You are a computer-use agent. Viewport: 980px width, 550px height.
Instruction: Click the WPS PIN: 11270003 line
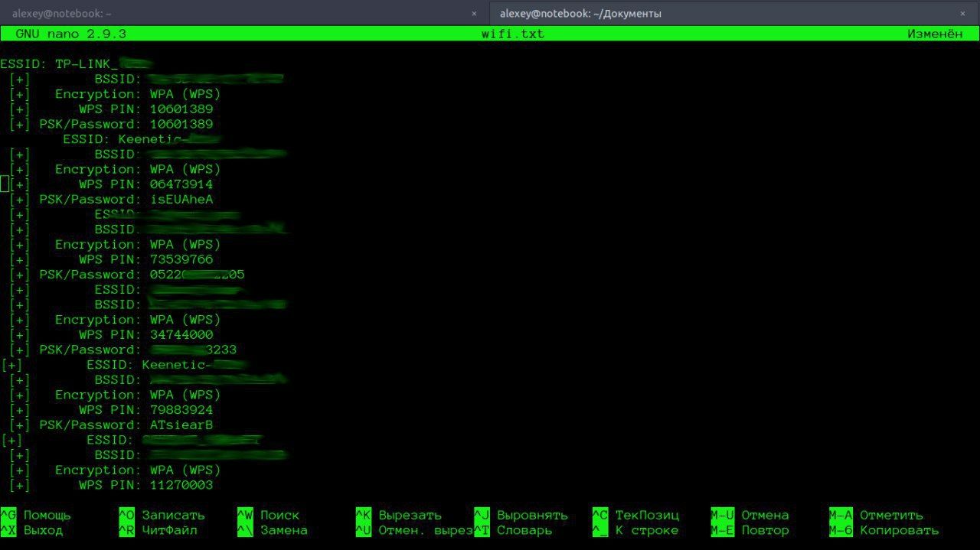coord(112,485)
